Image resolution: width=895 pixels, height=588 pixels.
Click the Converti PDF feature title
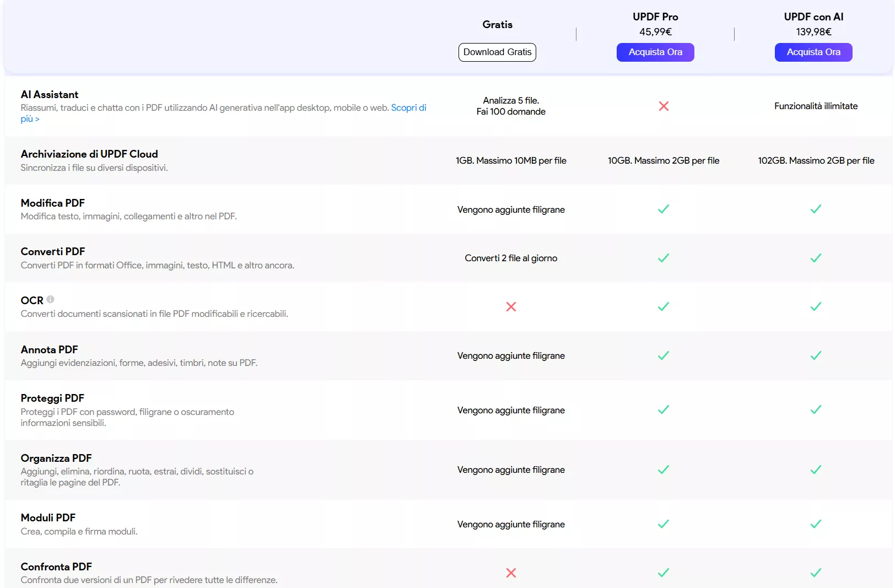(53, 252)
